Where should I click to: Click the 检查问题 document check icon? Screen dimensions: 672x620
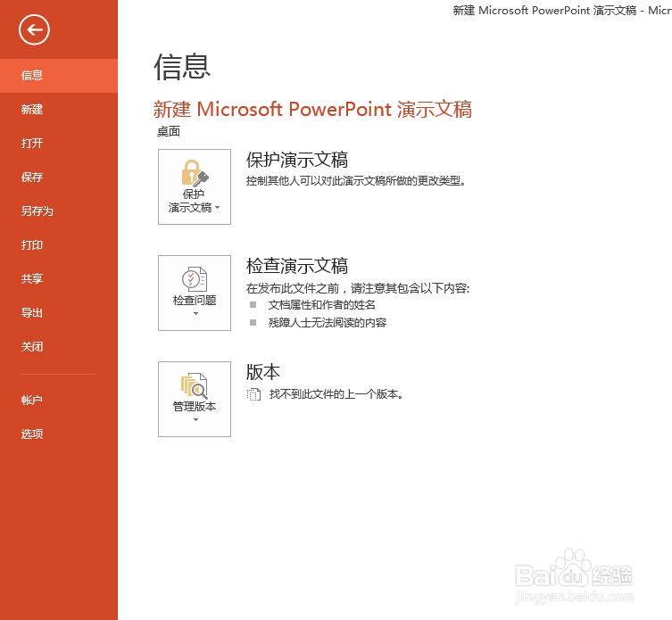(195, 279)
